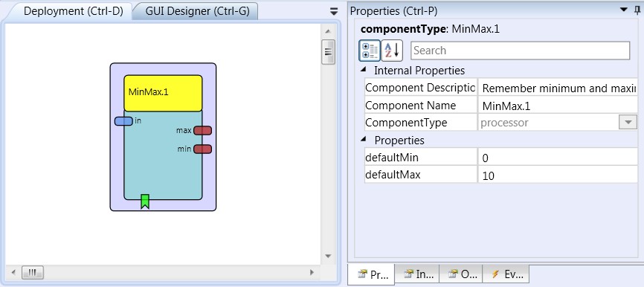This screenshot has height=287, width=644.
Task: Select the defaultMax property label
Action: coord(421,175)
